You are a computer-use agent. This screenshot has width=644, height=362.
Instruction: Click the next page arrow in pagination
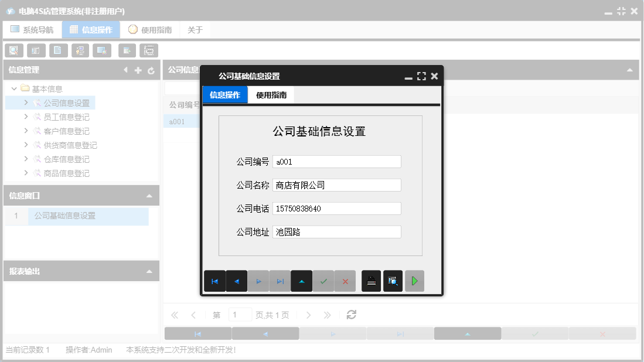[309, 315]
